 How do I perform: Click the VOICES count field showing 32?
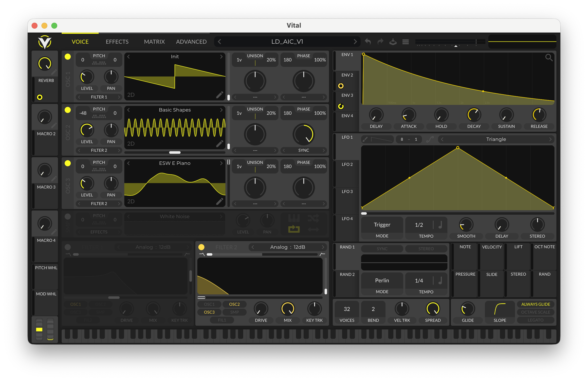347,309
